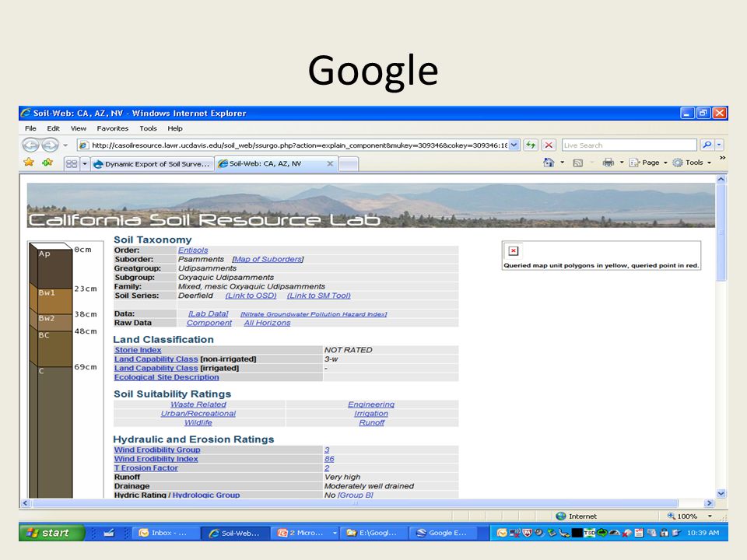Open the Tools menu in the command bar

pos(693,163)
